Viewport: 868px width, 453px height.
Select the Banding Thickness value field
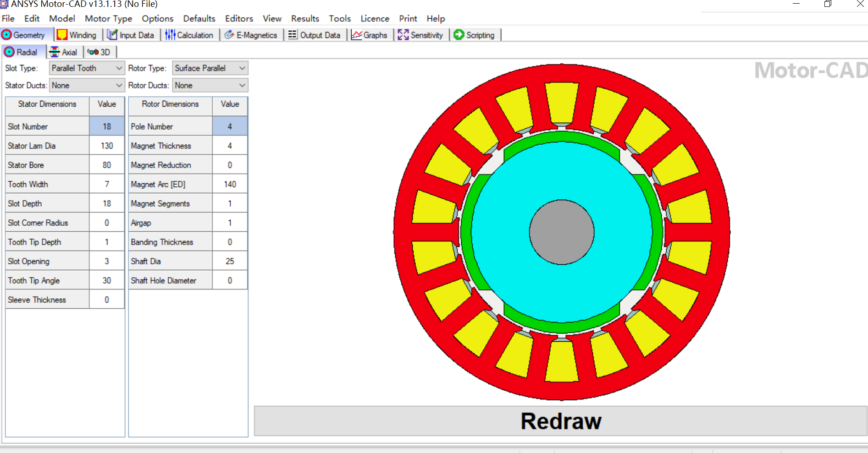(x=230, y=242)
